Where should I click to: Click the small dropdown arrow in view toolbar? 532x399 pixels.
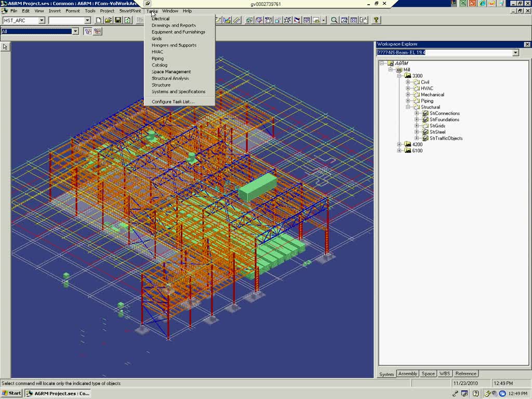click(x=324, y=20)
